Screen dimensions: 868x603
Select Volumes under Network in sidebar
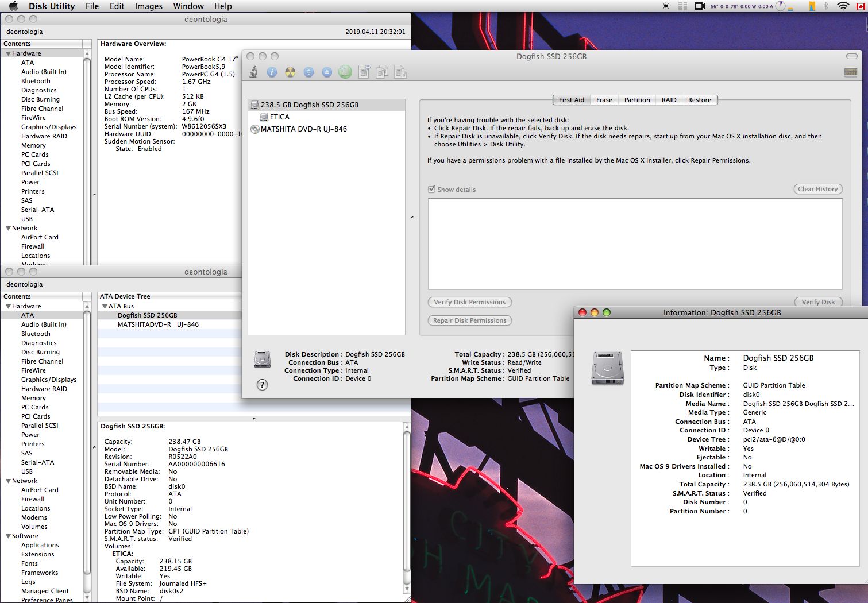[x=34, y=527]
